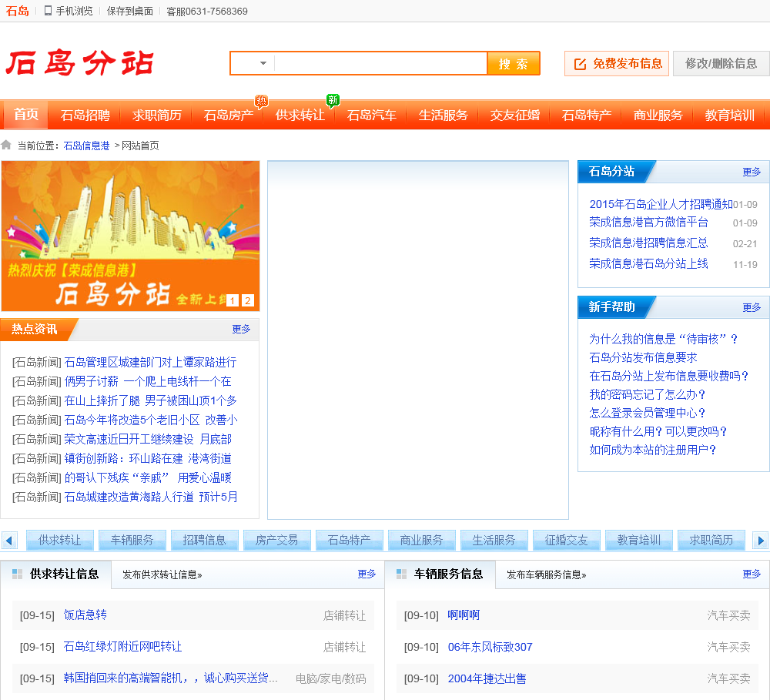Open the search category dropdown arrow
The image size is (770, 700).
(x=263, y=63)
